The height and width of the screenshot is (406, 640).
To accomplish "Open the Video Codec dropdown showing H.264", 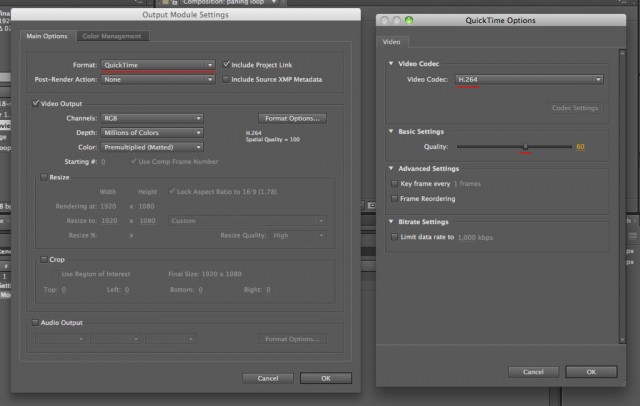I will coord(528,79).
